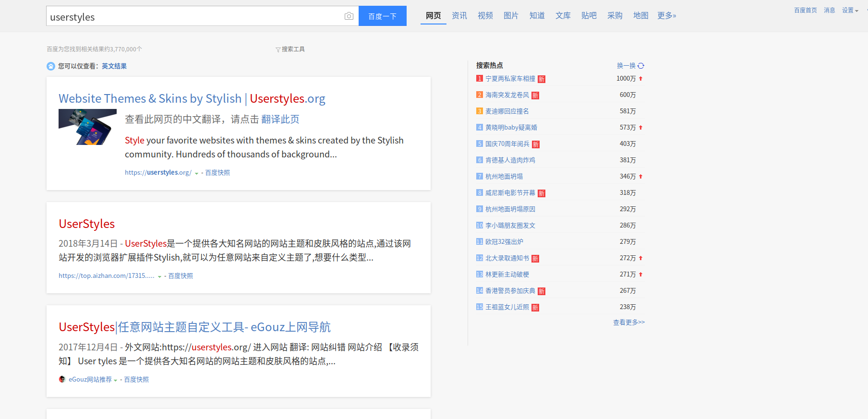Click the paw icon before 您可以仅查看
The height and width of the screenshot is (419, 868).
(51, 66)
